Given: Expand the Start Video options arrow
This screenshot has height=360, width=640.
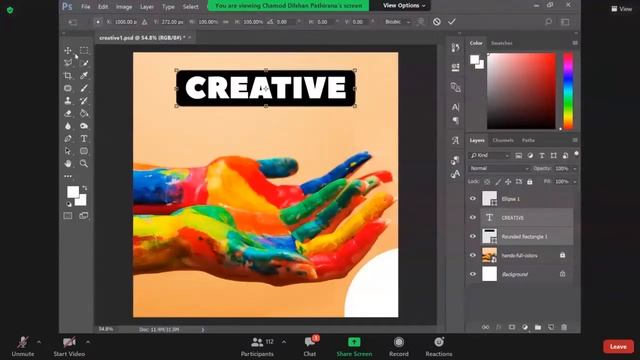Looking at the screenshot, I should coord(88,342).
